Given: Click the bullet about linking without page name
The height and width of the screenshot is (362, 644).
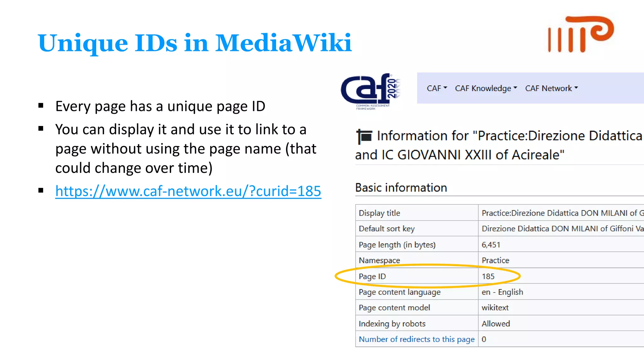Looking at the screenshot, I should coord(186,149).
